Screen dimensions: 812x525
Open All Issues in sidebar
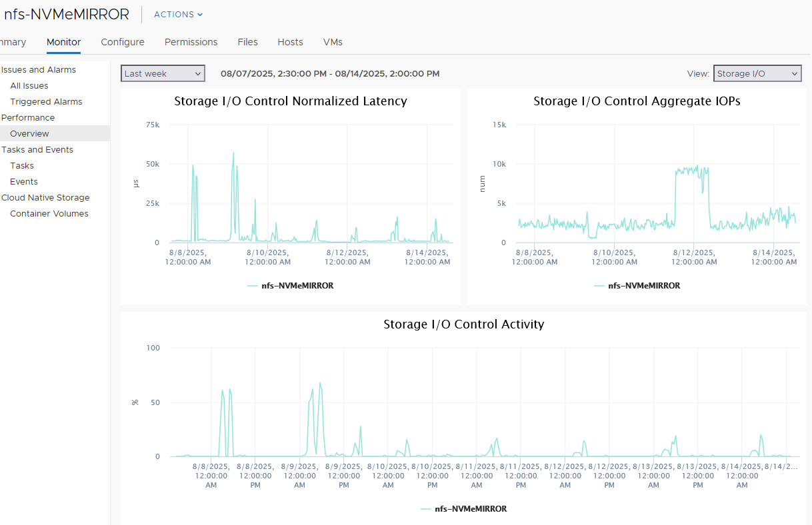pos(29,85)
